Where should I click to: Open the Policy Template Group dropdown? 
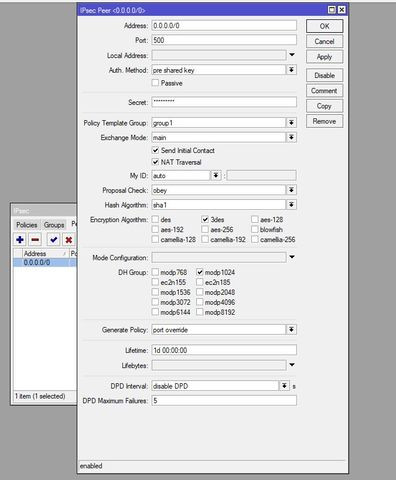[291, 123]
